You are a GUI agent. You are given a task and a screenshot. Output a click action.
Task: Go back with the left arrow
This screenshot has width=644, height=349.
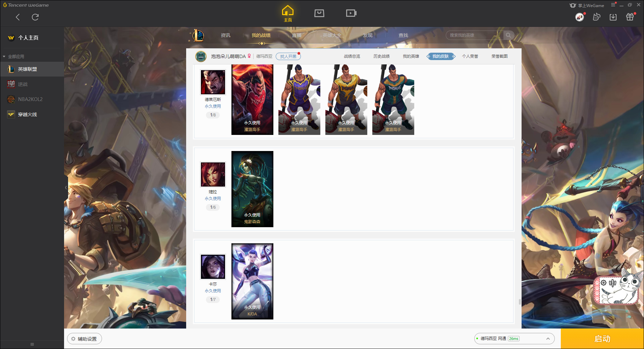point(18,17)
